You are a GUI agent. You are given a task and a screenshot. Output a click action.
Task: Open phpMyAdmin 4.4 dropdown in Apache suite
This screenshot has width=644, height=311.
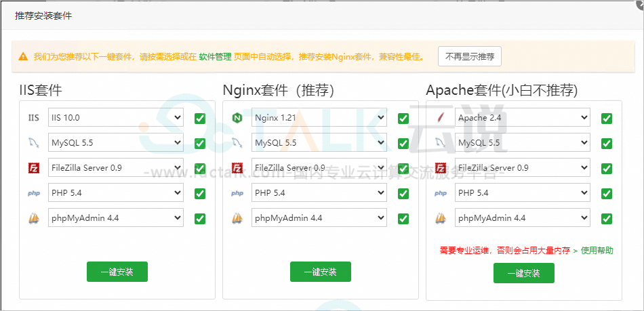[x=523, y=217]
